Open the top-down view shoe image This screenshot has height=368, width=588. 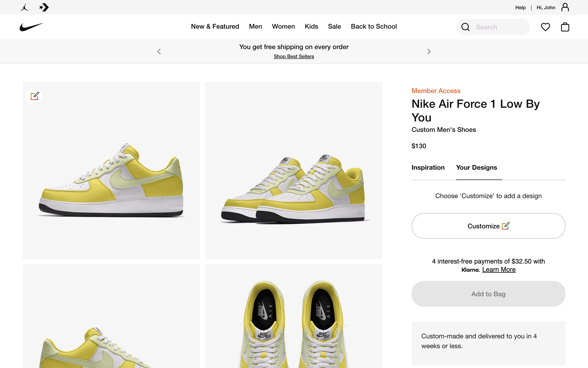pyautogui.click(x=293, y=316)
